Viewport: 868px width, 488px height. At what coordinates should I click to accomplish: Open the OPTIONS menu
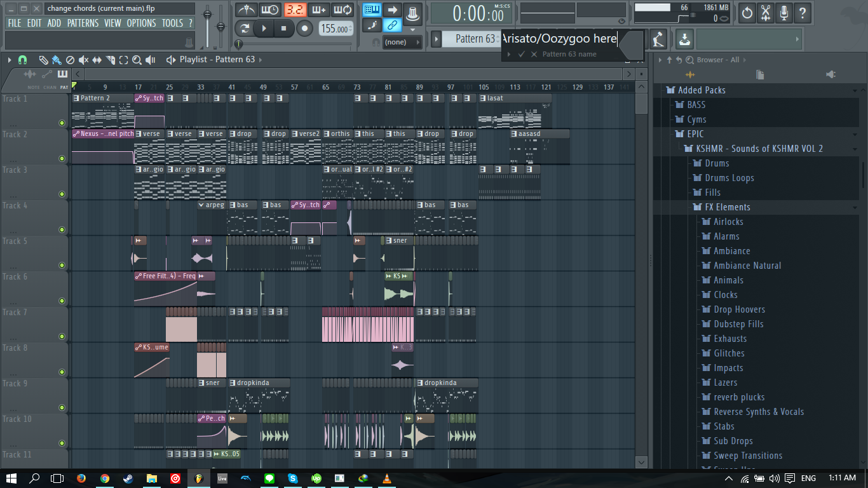click(141, 23)
